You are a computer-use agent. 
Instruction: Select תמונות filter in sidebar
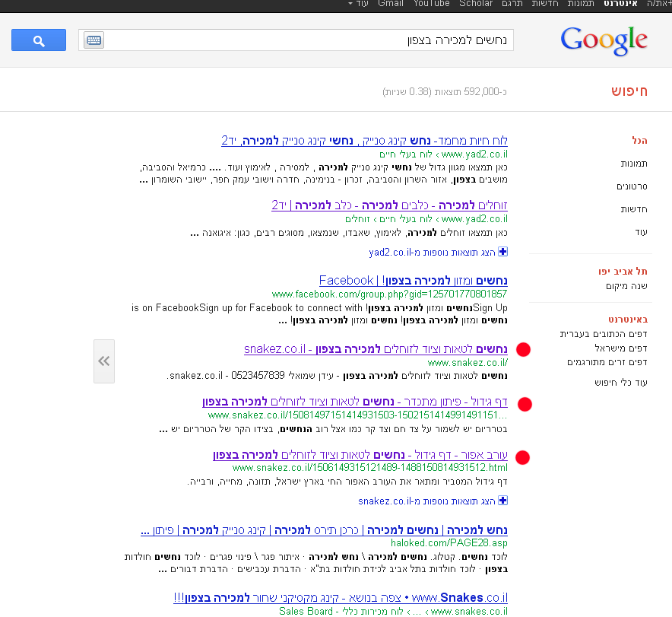tap(634, 164)
